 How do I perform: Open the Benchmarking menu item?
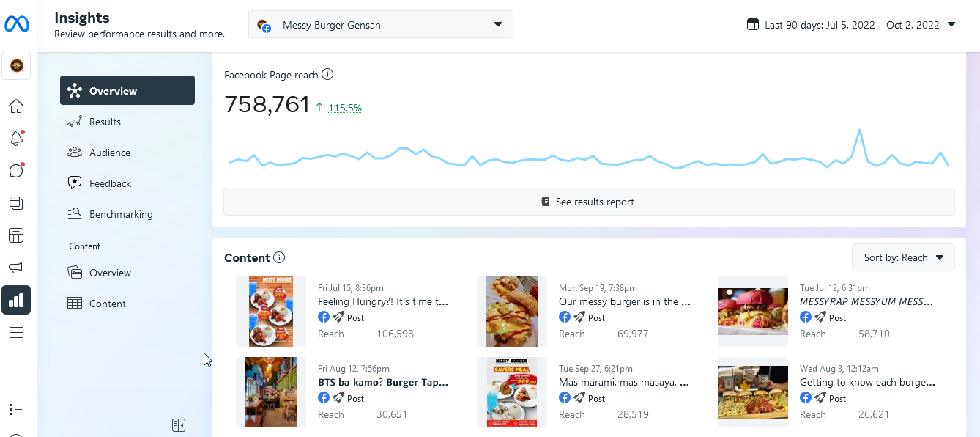click(121, 214)
